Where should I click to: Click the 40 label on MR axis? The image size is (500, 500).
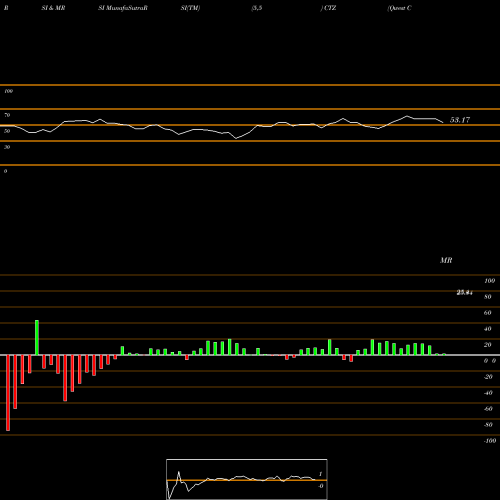point(488,329)
